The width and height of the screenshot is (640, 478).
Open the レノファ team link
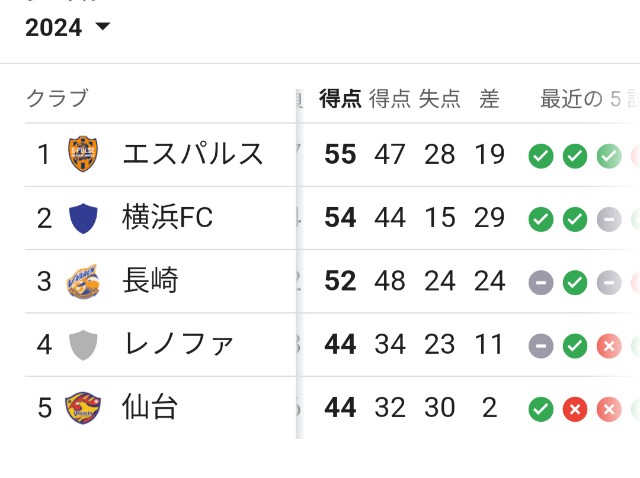[x=178, y=344]
